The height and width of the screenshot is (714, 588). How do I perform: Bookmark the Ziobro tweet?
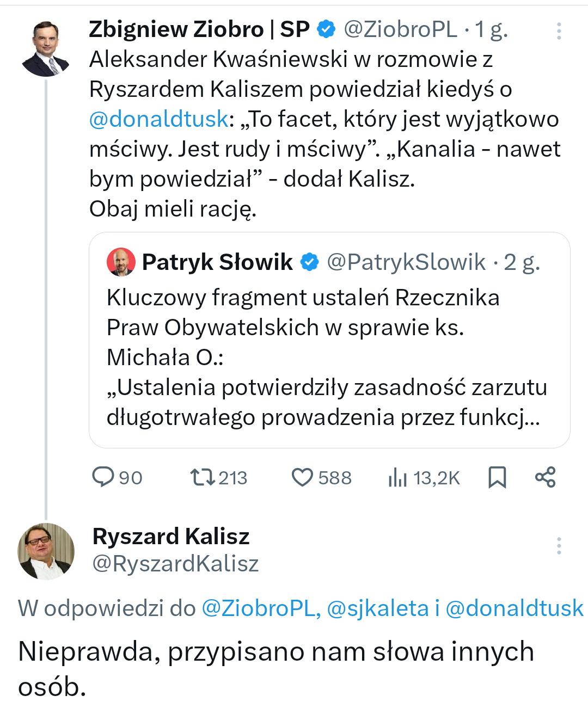(497, 477)
